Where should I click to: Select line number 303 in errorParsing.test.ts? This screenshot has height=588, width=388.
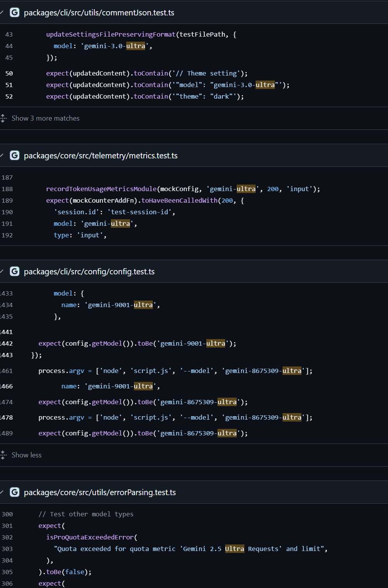pos(7,549)
